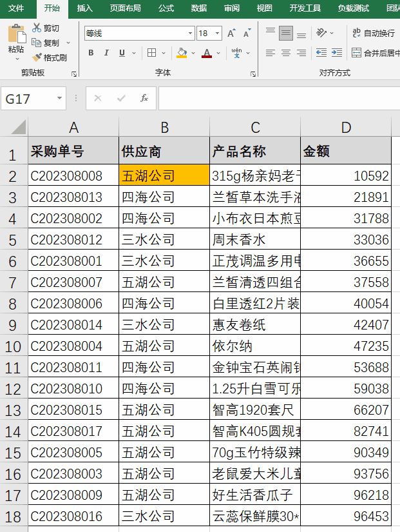
Task: Toggle Wrap Text (自动换行)
Action: pos(373,34)
